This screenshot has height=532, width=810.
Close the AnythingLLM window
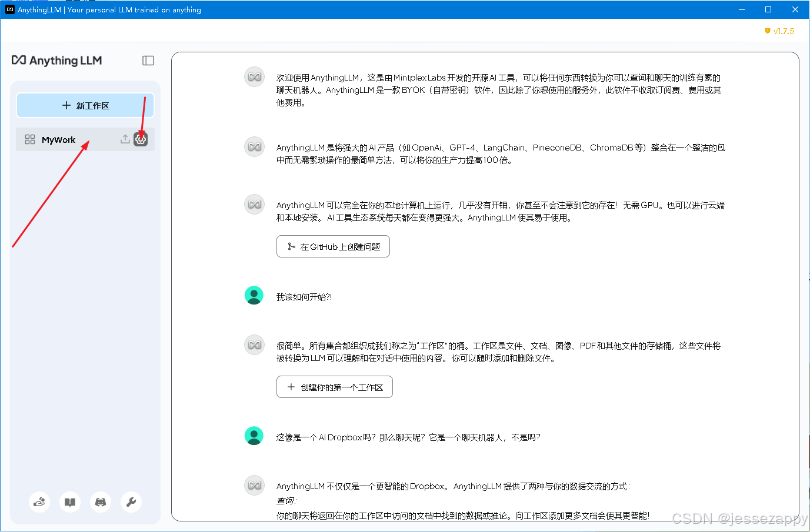[x=795, y=9]
